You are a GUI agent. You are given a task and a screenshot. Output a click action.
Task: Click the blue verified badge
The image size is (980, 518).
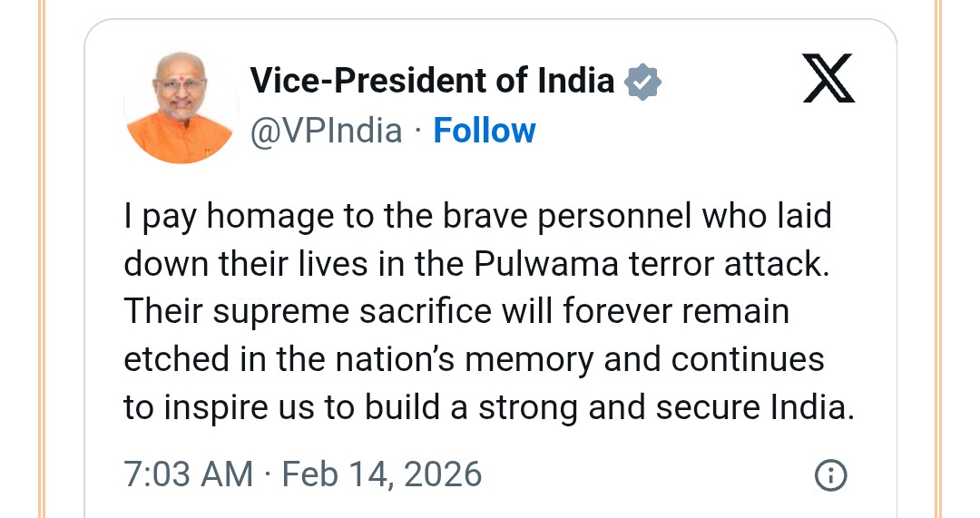(x=642, y=83)
